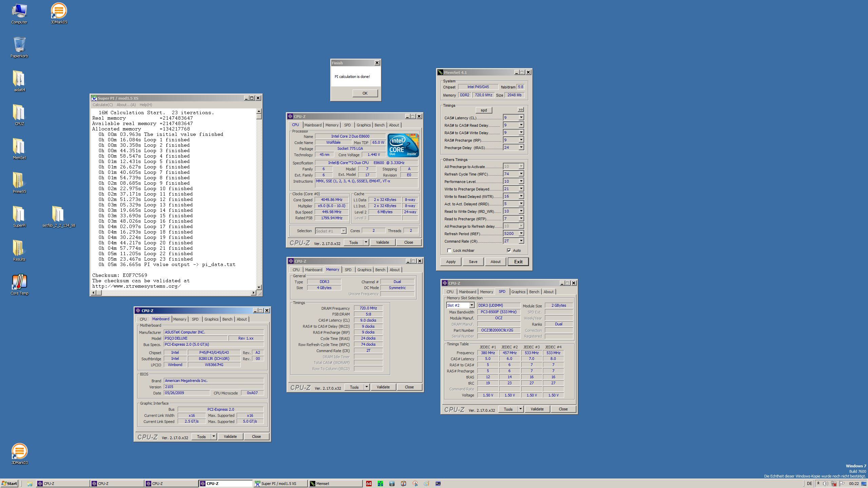Click OK in the Finish dialog

[365, 93]
